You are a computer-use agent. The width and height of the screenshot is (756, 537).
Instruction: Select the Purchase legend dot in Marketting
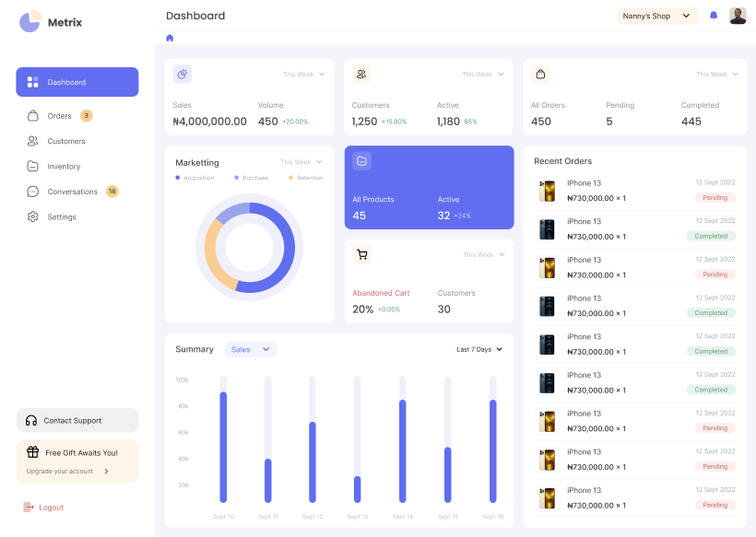tap(236, 177)
